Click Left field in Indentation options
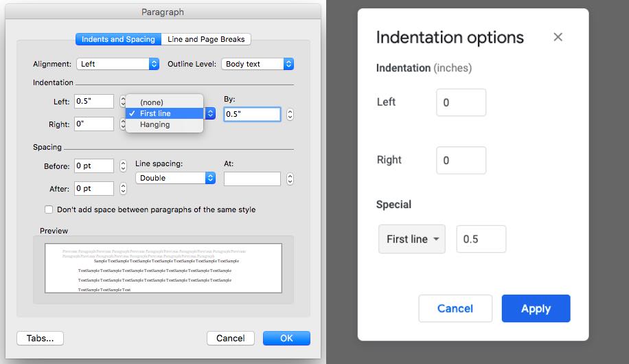Image resolution: width=629 pixels, height=364 pixels. (x=461, y=102)
